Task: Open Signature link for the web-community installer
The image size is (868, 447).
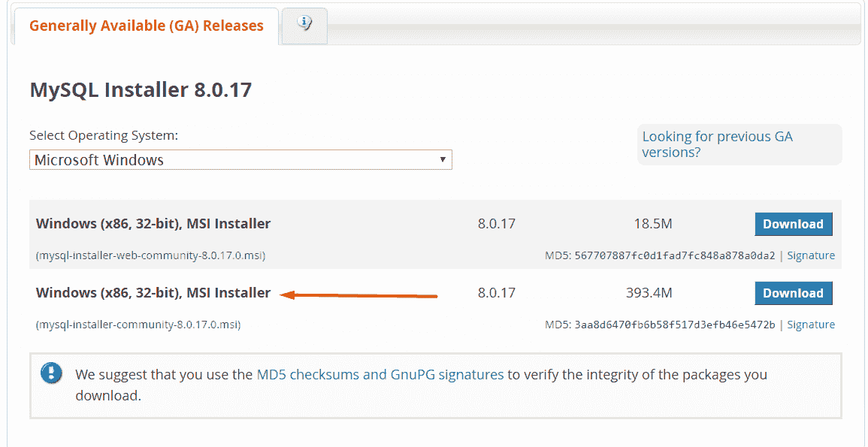Action: 811,255
